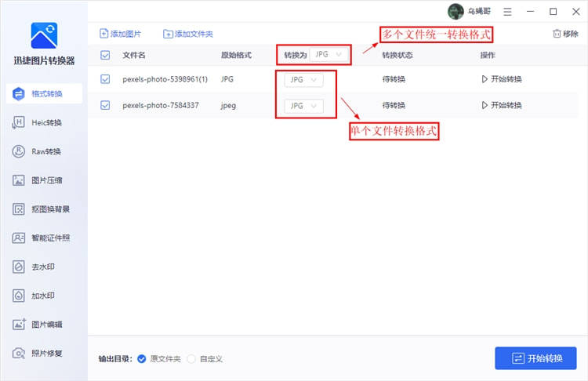Open the header 转换为 JPG dropdown
The height and width of the screenshot is (381, 588).
[x=328, y=55]
